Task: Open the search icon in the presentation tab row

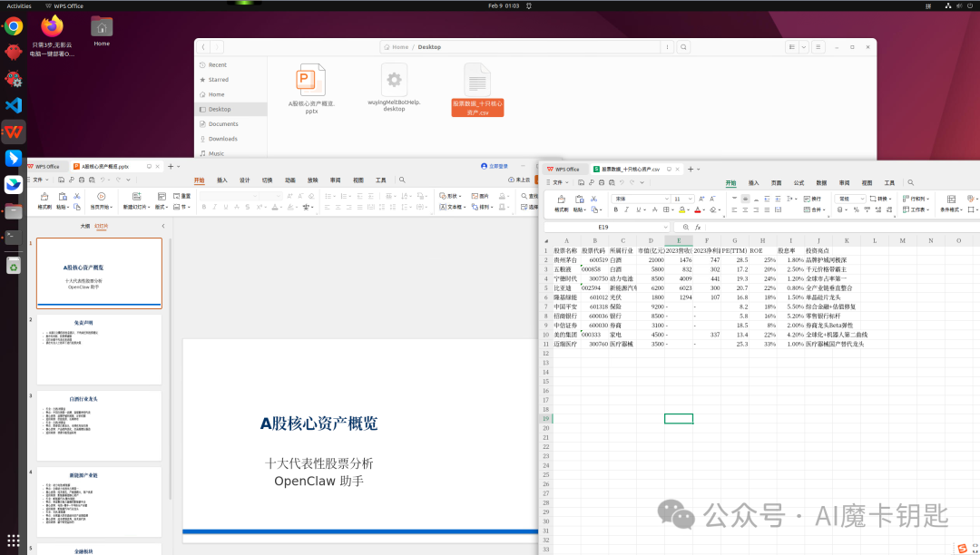Action: (x=402, y=180)
